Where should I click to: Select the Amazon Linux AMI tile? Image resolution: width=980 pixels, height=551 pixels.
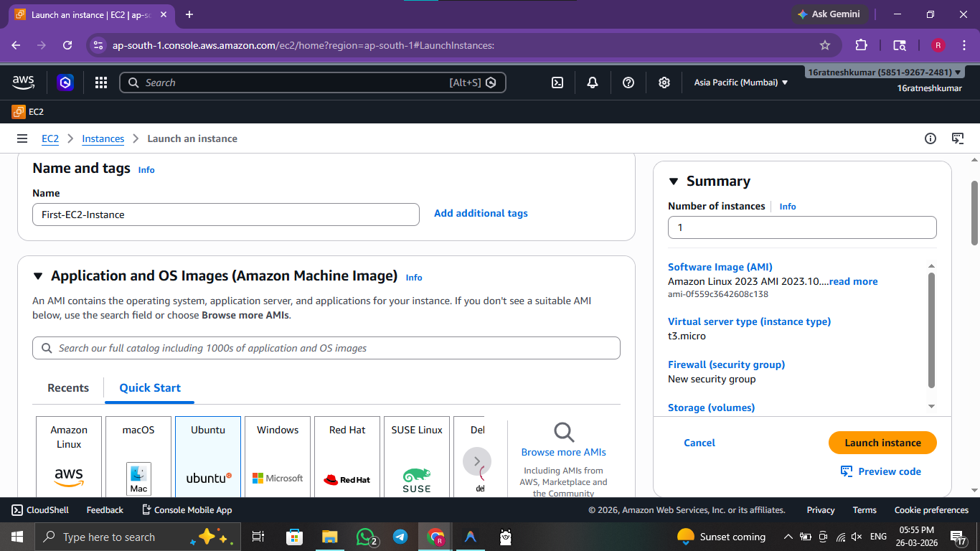69,456
